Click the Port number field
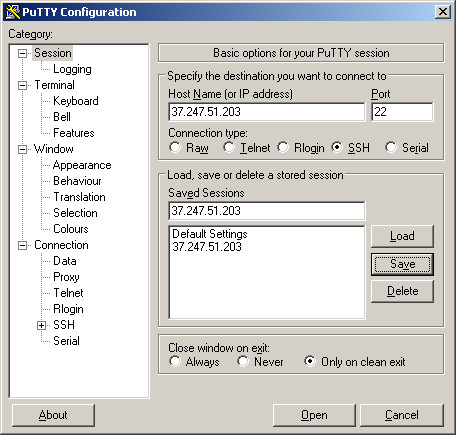This screenshot has width=456, height=435. pyautogui.click(x=402, y=112)
